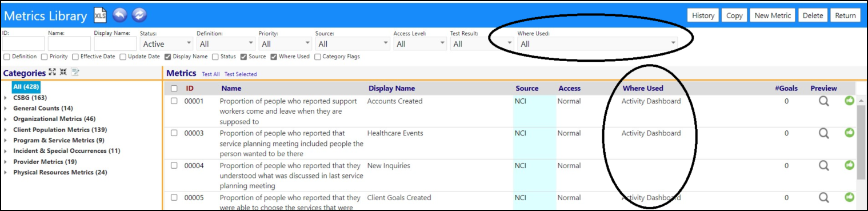Image resolution: width=868 pixels, height=211 pixels.
Task: Click the Name filter input field
Action: 69,44
